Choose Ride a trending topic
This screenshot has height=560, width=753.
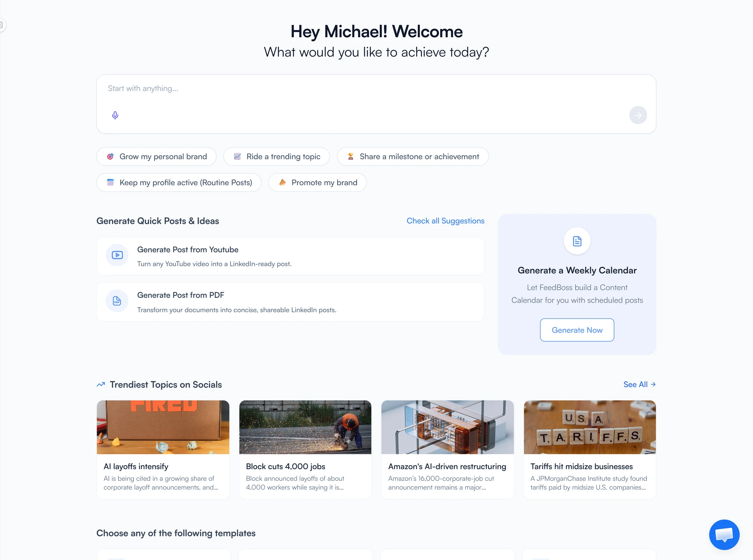[276, 156]
